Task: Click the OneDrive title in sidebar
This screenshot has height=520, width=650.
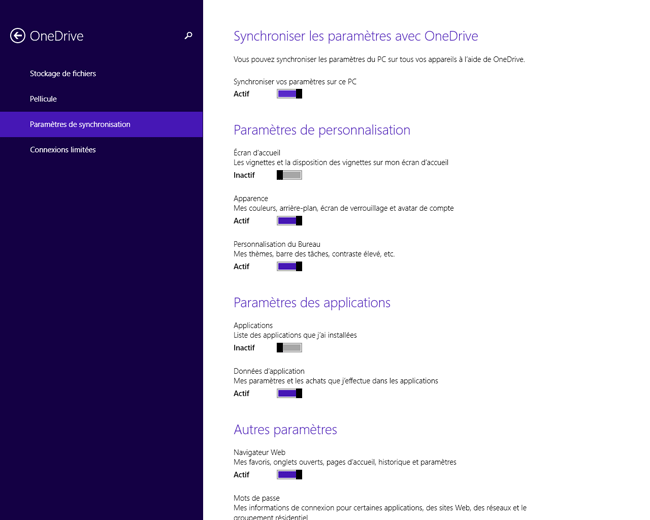Action: coord(56,36)
